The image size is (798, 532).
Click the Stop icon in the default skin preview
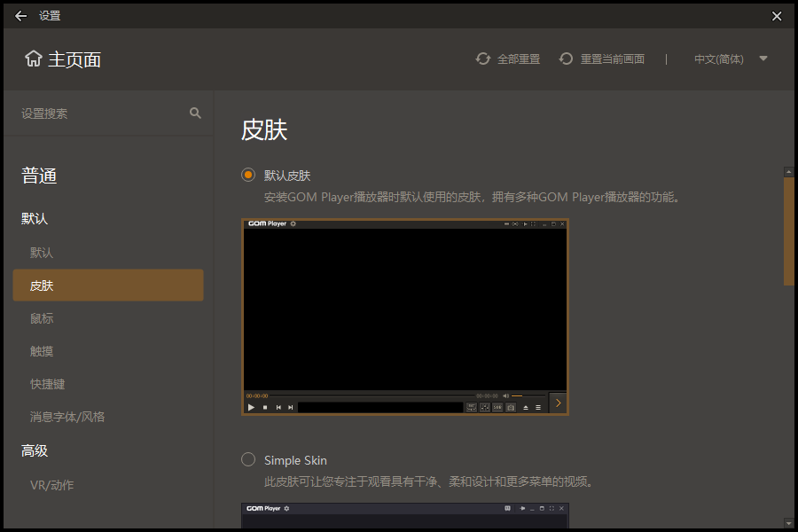click(x=265, y=407)
